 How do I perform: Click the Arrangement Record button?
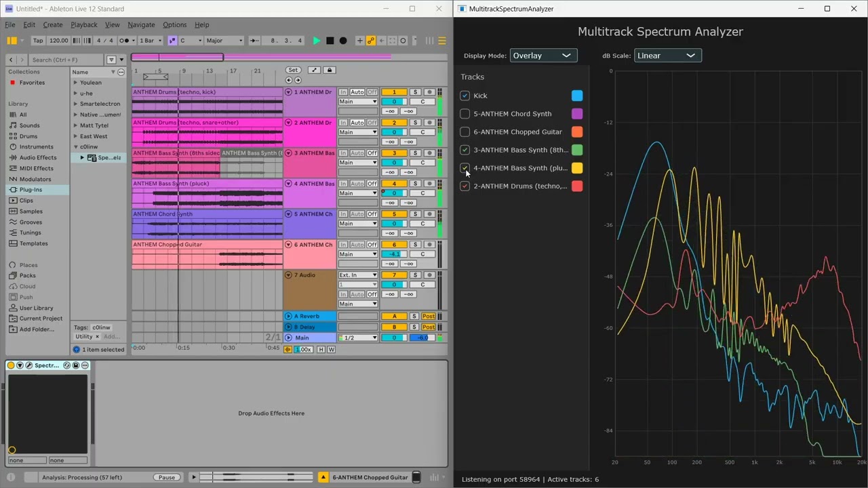[343, 41]
